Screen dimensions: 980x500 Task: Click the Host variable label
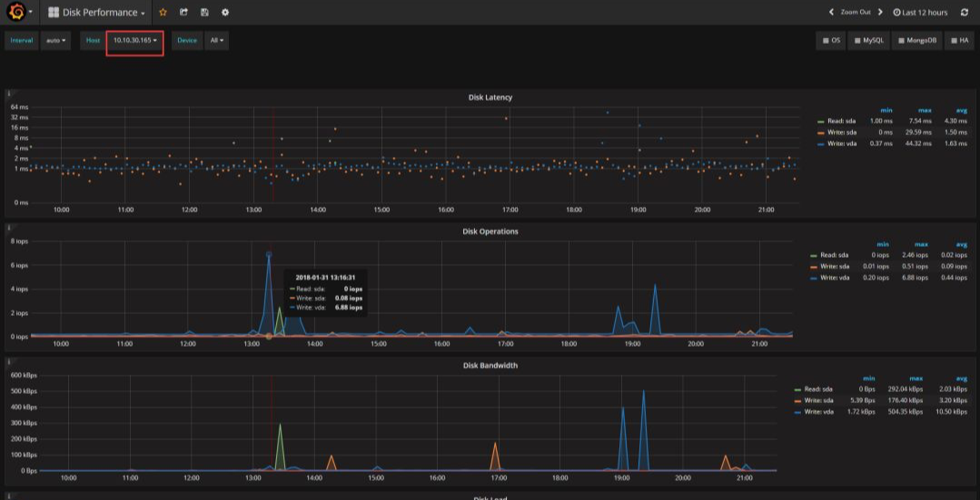tap(94, 41)
